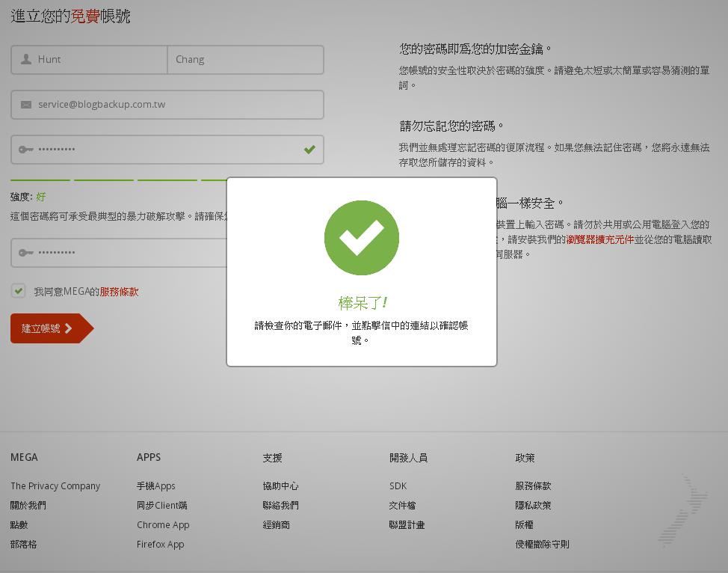The image size is (728, 573).
Task: Open the 經銷商 footer link
Action: [277, 524]
